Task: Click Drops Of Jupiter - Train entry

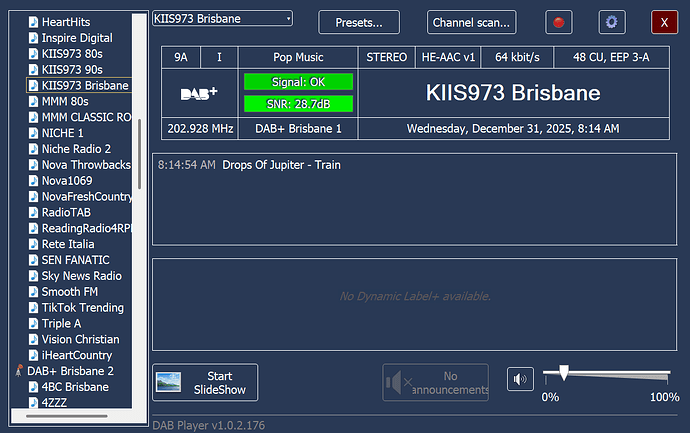Action: point(282,165)
